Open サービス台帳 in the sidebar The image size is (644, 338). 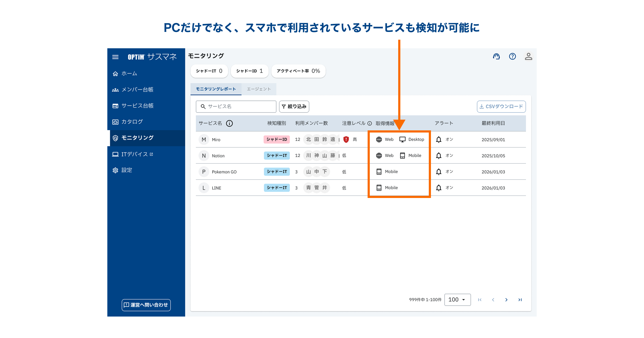(x=137, y=106)
